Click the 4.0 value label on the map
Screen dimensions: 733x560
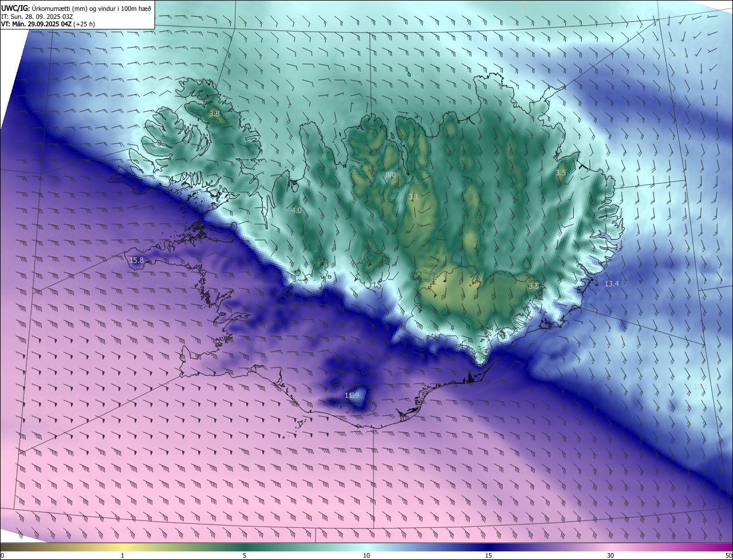pyautogui.click(x=297, y=211)
